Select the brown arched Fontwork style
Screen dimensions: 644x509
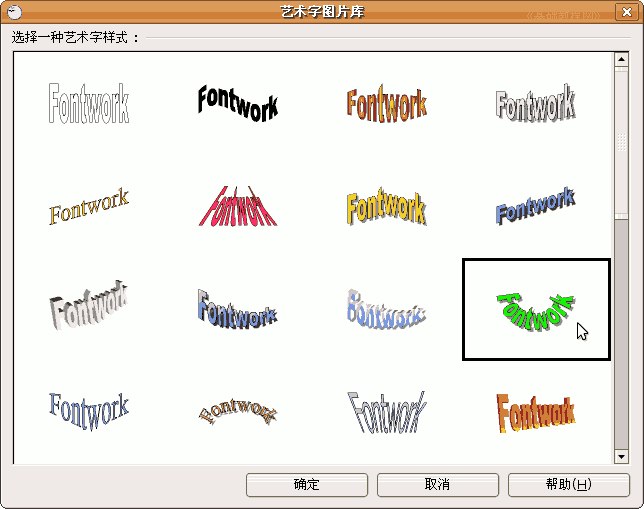coord(237,411)
